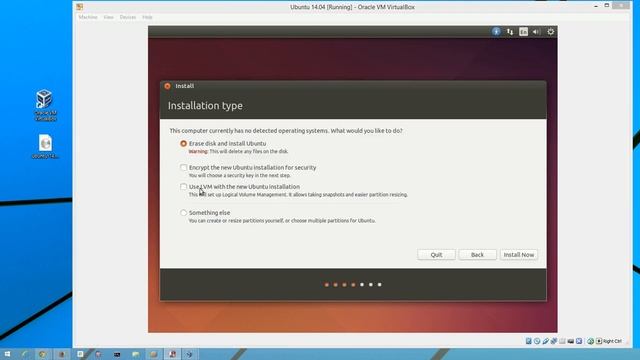The width and height of the screenshot is (640, 360).
Task: Open the View menu
Action: pos(108,17)
